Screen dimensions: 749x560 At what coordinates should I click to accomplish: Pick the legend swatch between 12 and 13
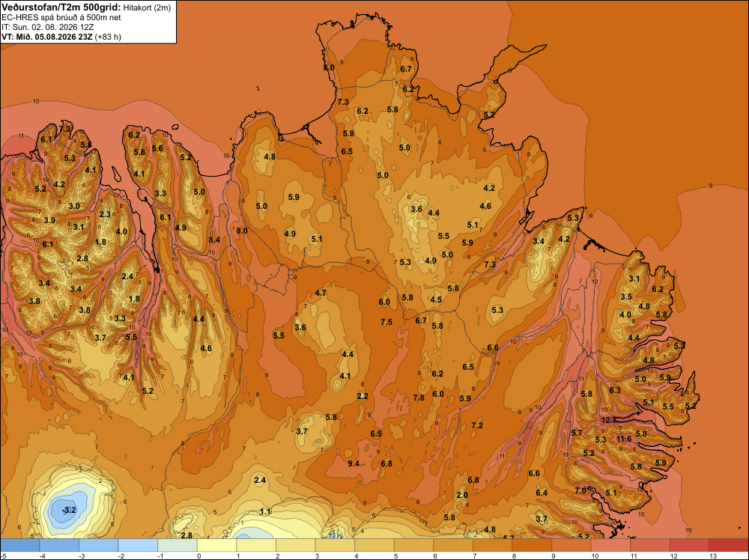689,545
